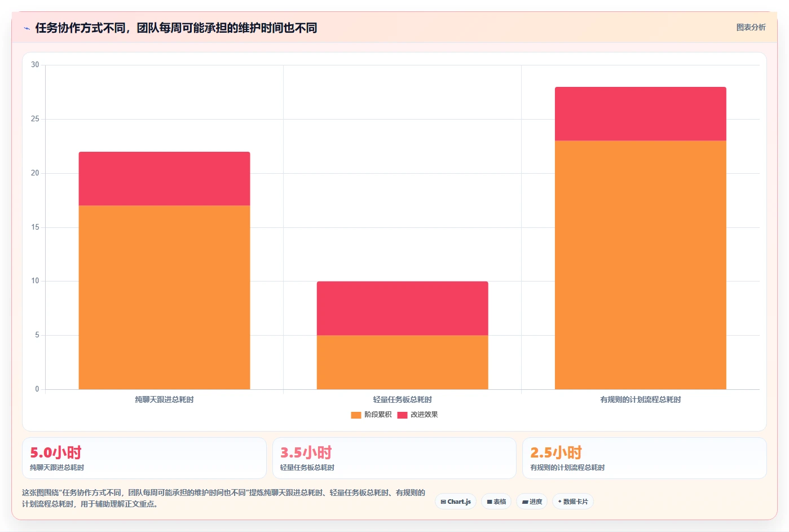Click the 图表分析 label in header
Image resolution: width=789 pixels, height=532 pixels.
tap(751, 27)
